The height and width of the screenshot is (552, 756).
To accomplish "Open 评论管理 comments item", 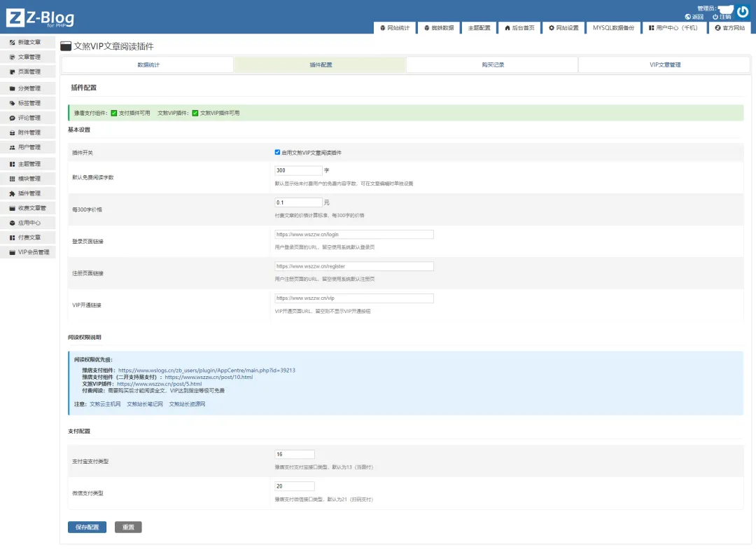I will (28, 118).
